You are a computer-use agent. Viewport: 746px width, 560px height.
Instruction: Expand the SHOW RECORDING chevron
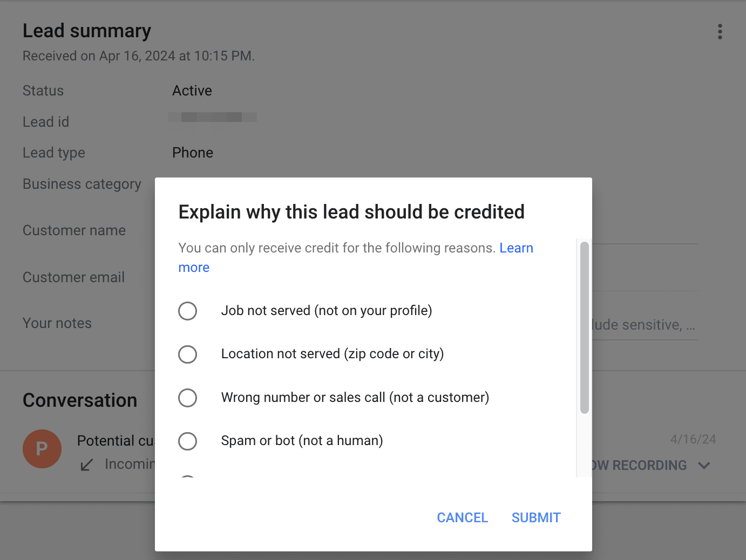(704, 465)
